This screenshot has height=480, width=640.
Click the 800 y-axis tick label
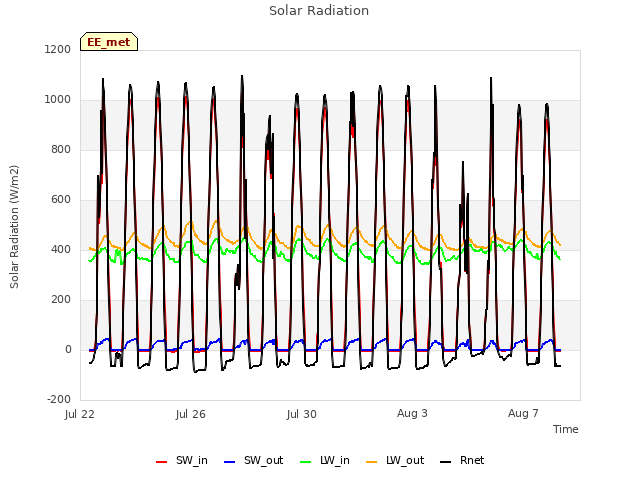pyautogui.click(x=61, y=149)
